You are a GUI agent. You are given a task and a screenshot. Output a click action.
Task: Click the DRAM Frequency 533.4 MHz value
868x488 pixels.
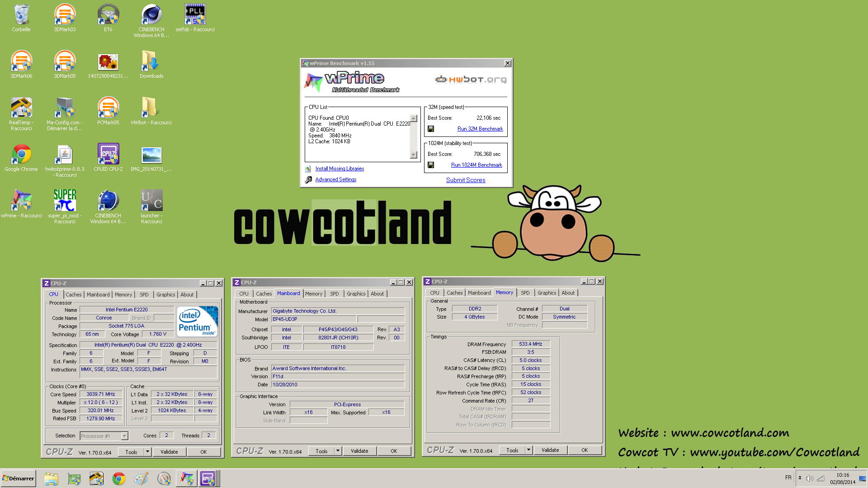point(531,344)
